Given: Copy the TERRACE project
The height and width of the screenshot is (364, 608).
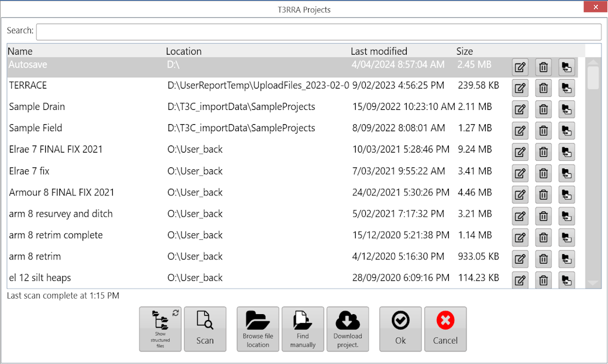Looking at the screenshot, I should [566, 88].
